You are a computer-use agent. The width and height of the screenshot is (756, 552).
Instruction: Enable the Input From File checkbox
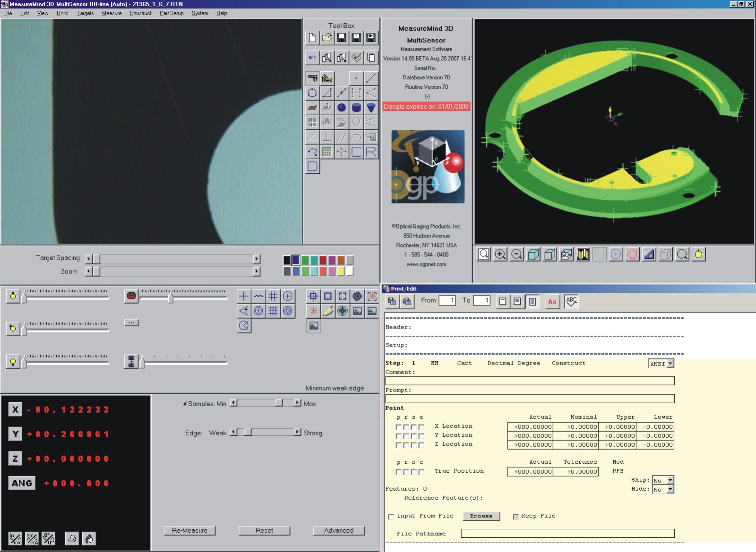click(x=391, y=517)
